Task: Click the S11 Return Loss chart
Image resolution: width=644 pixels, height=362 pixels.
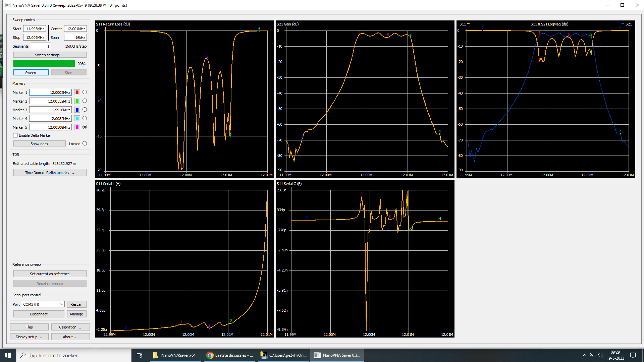Action: [x=184, y=99]
